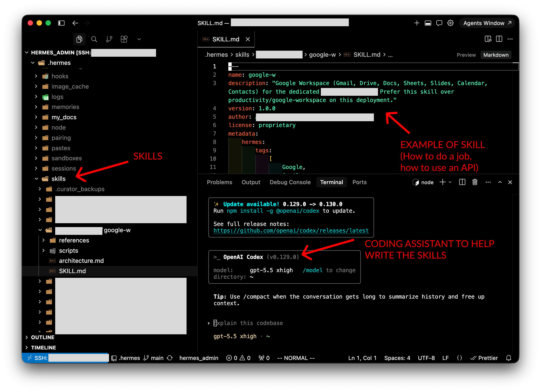Follow the codex releases GitHub link
Viewport: 541px width, 392px height.
[291, 231]
